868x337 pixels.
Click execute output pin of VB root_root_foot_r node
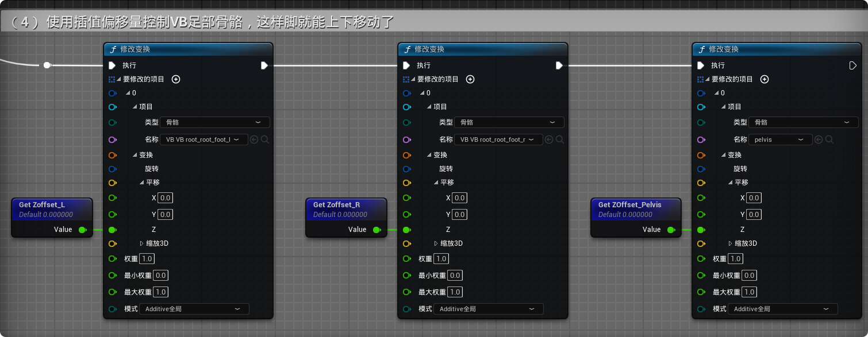tap(559, 65)
